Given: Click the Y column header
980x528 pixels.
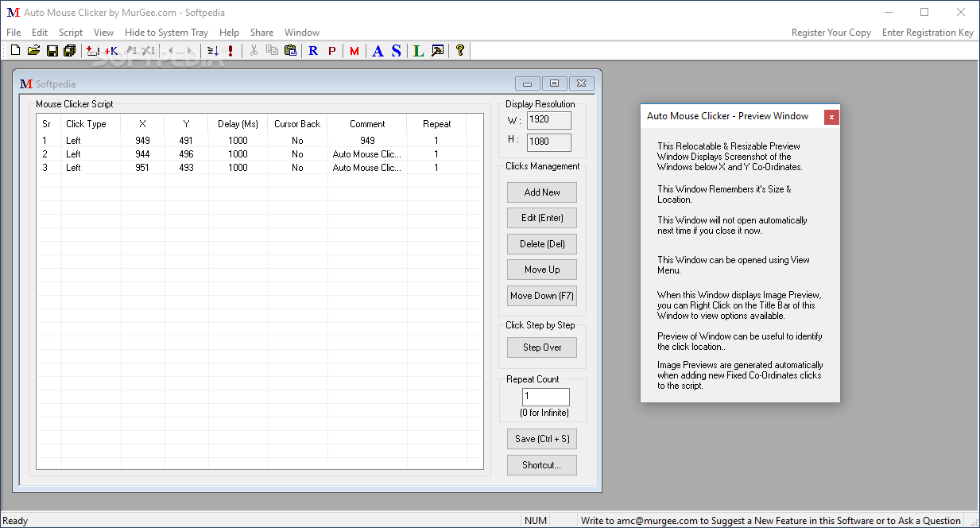Looking at the screenshot, I should coord(186,124).
